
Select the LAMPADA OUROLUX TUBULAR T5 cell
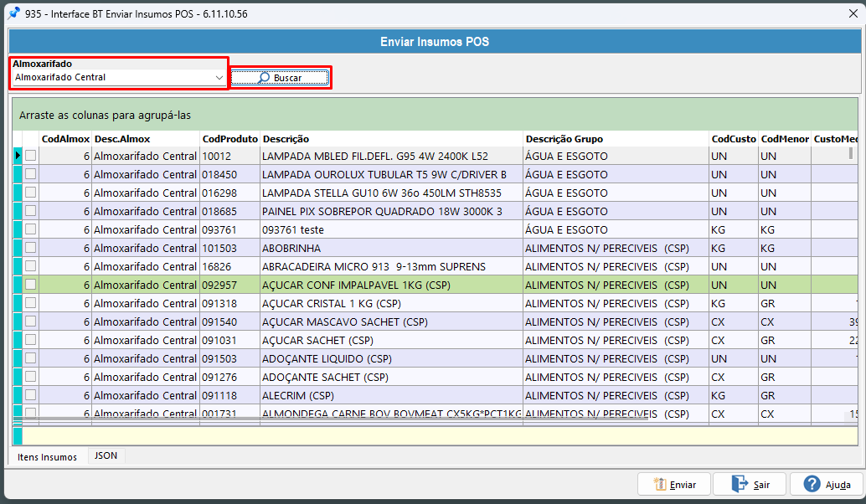(x=391, y=174)
